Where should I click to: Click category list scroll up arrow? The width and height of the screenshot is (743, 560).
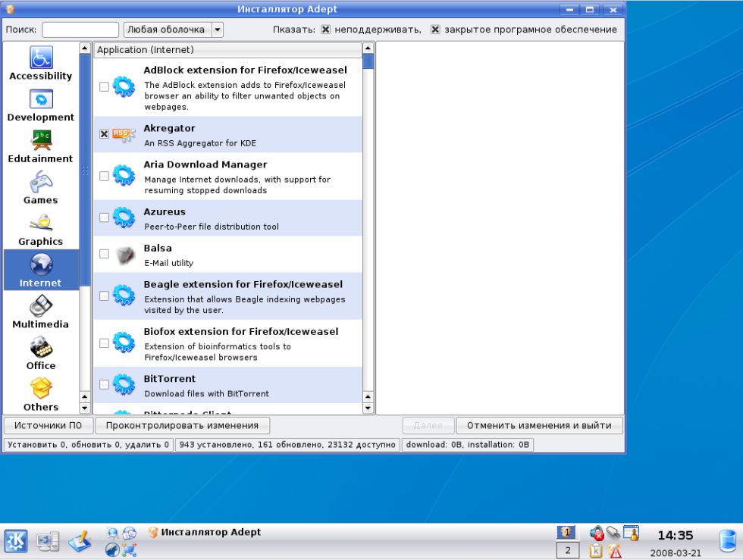coord(85,48)
